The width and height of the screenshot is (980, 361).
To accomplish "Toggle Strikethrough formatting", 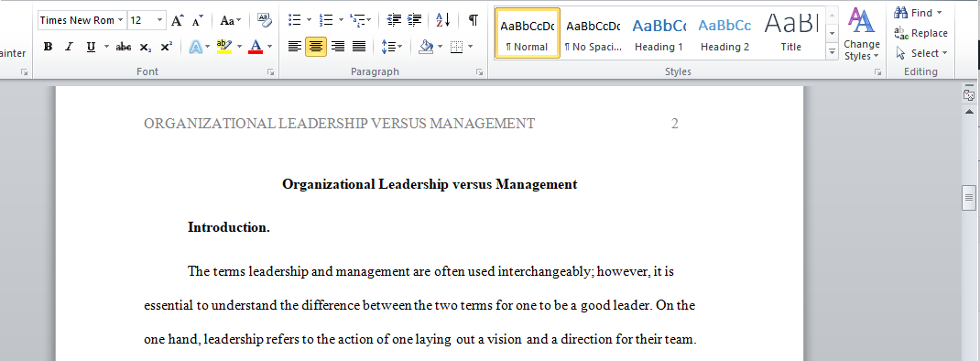I will tap(124, 47).
